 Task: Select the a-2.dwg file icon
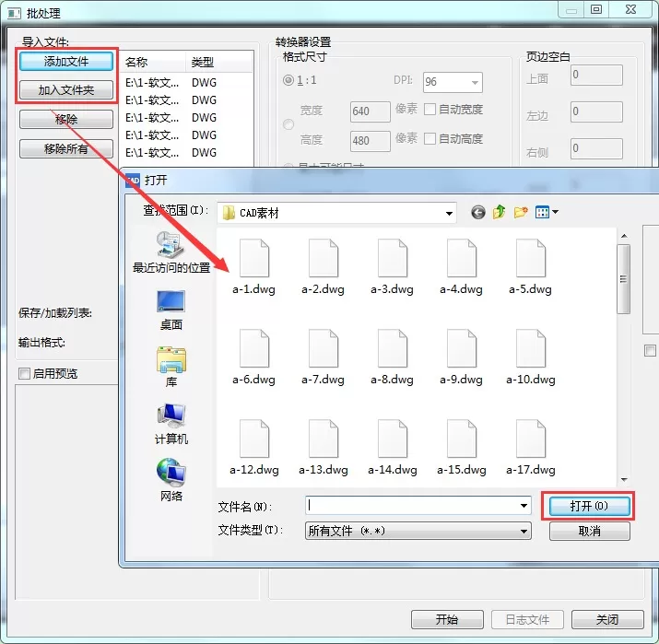click(x=324, y=258)
